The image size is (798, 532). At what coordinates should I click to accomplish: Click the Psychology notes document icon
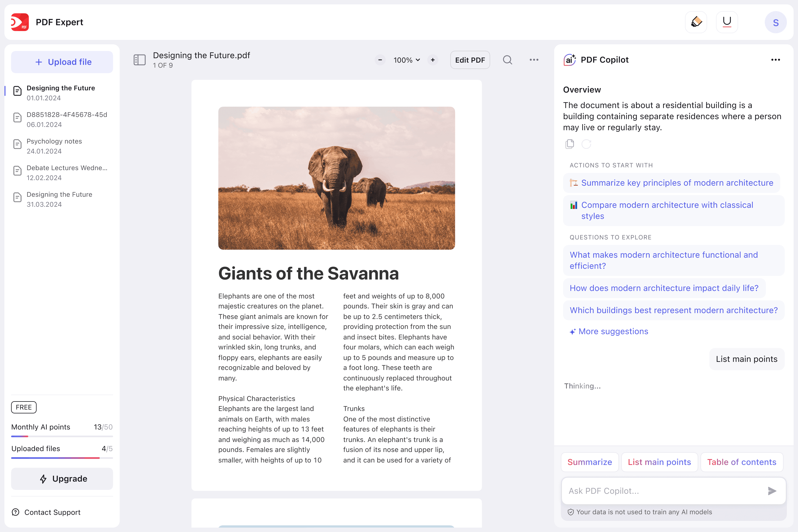click(17, 144)
